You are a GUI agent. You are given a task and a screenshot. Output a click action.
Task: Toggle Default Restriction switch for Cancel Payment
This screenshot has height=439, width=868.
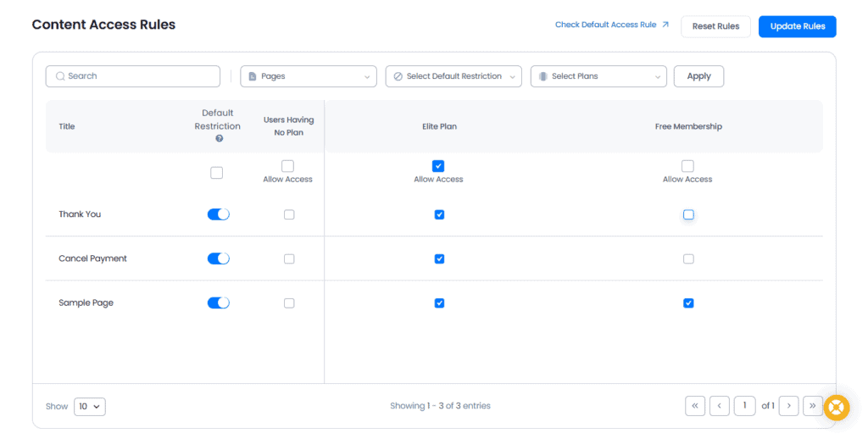click(x=218, y=258)
